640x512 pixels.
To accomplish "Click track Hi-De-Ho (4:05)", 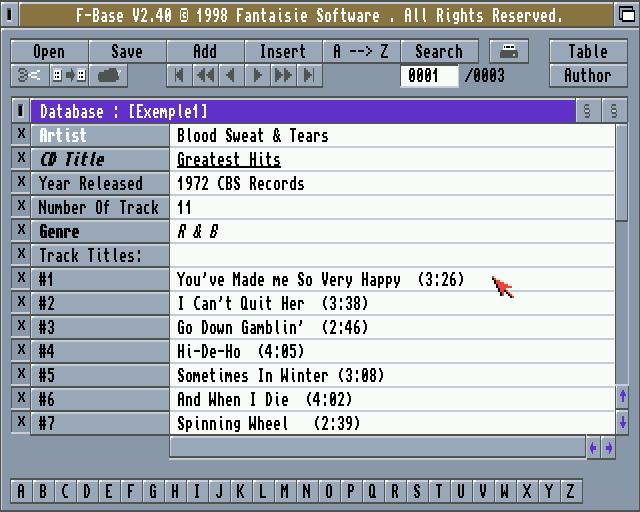I will [241, 352].
